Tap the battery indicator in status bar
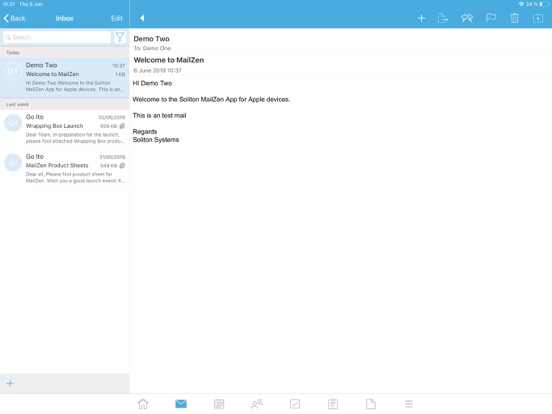This screenshot has width=552, height=414. 544,4
